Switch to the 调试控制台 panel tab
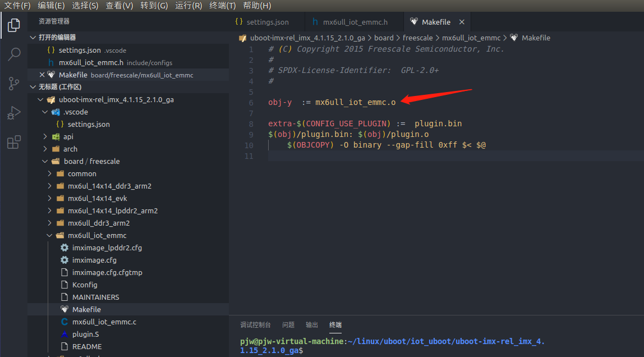The width and height of the screenshot is (644, 357). point(256,326)
